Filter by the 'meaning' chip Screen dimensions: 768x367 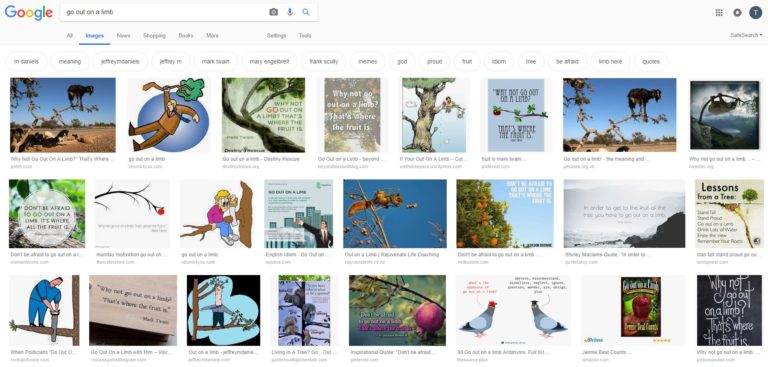coord(70,62)
